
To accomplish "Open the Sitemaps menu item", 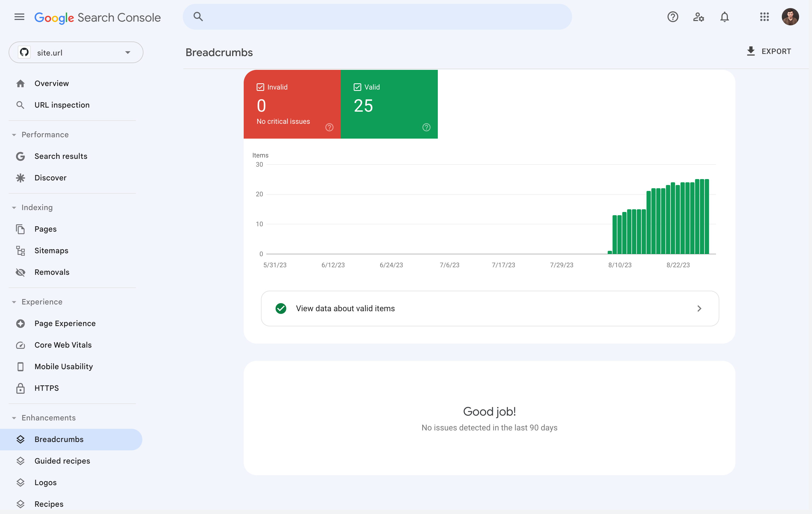I will pyautogui.click(x=51, y=250).
